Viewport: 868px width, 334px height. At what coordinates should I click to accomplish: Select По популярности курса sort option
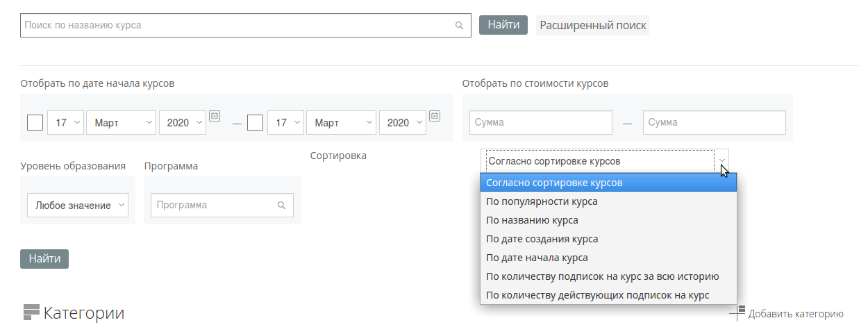(x=542, y=202)
